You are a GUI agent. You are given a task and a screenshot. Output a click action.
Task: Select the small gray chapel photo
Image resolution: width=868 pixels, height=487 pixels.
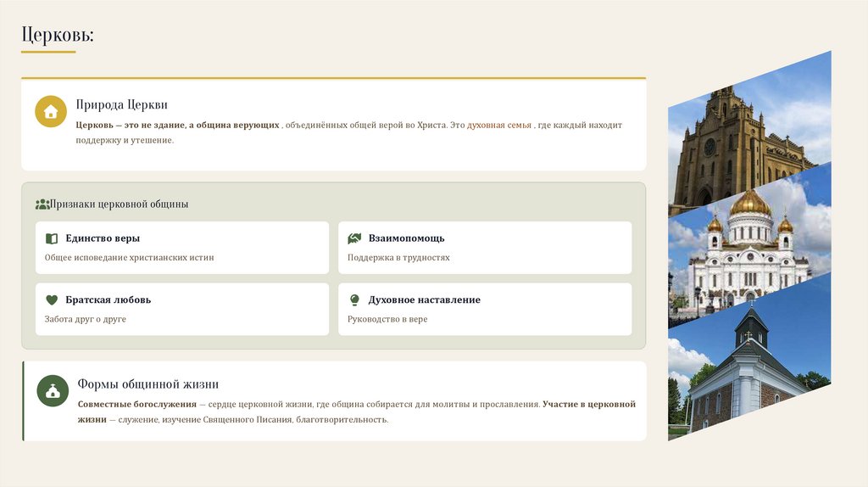pos(749,357)
